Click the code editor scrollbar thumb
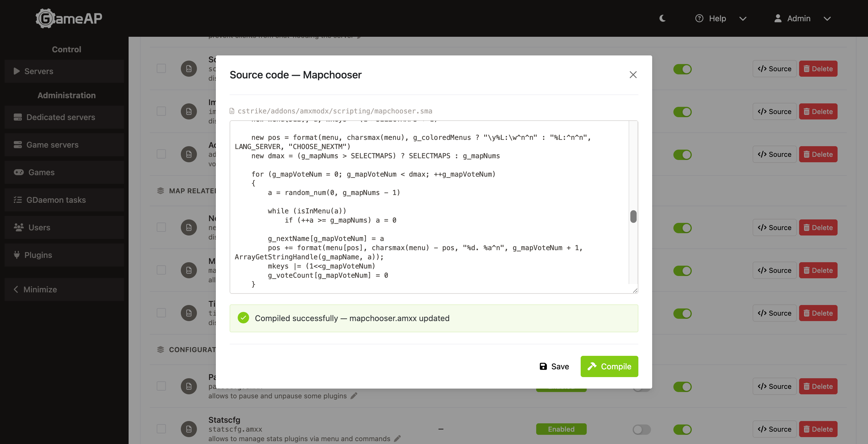The image size is (868, 444). click(x=633, y=217)
